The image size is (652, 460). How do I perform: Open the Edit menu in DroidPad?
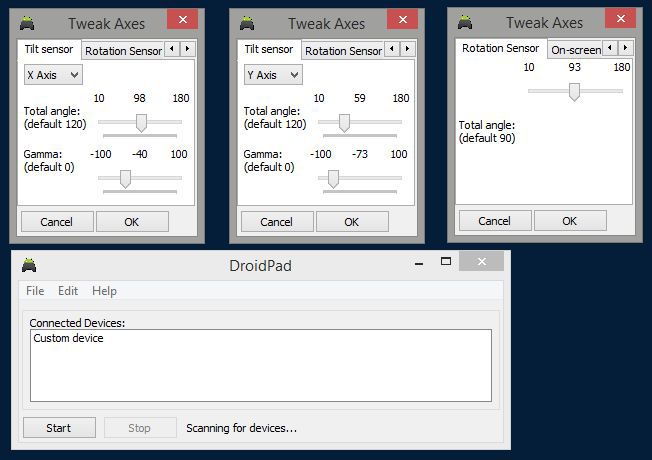[x=68, y=291]
